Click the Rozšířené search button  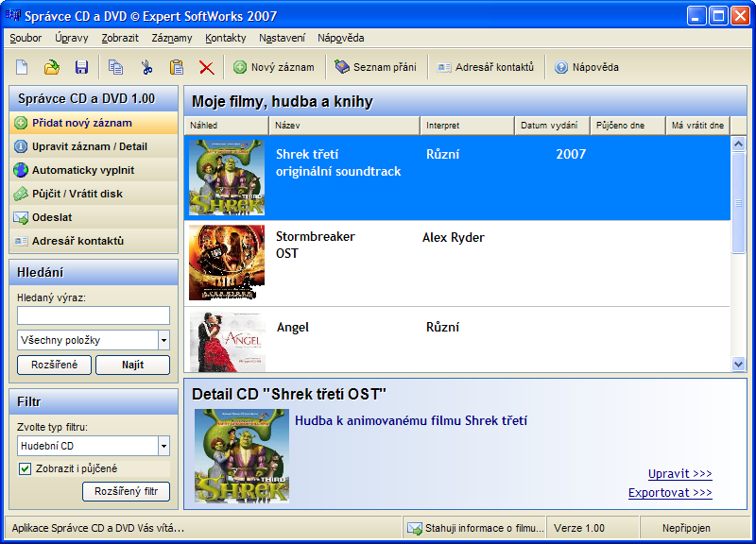pyautogui.click(x=54, y=365)
